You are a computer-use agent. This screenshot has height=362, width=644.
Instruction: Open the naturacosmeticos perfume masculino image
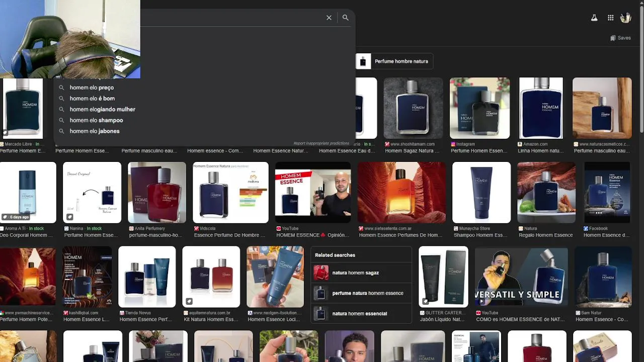pos(602,108)
